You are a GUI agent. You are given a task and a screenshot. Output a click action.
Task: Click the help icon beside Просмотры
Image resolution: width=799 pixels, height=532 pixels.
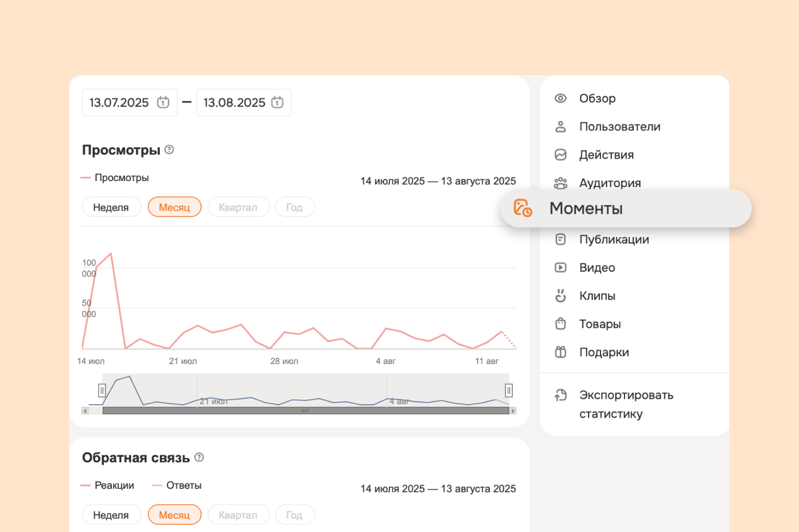tap(169, 150)
